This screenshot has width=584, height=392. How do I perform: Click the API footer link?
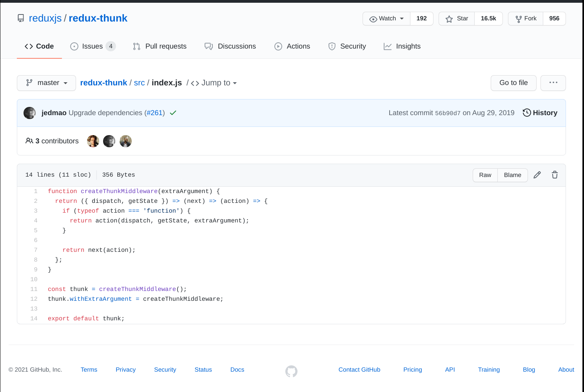point(450,370)
